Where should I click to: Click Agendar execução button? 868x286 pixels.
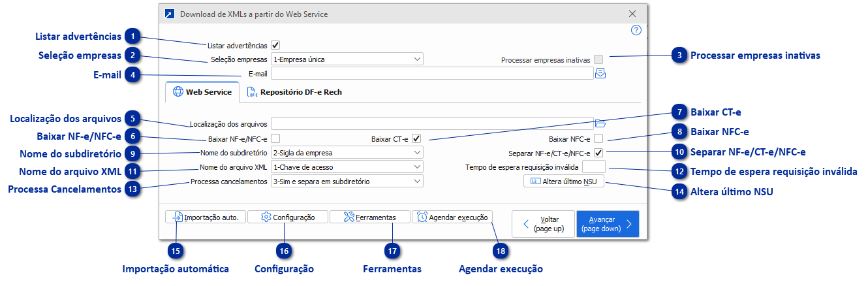452,217
